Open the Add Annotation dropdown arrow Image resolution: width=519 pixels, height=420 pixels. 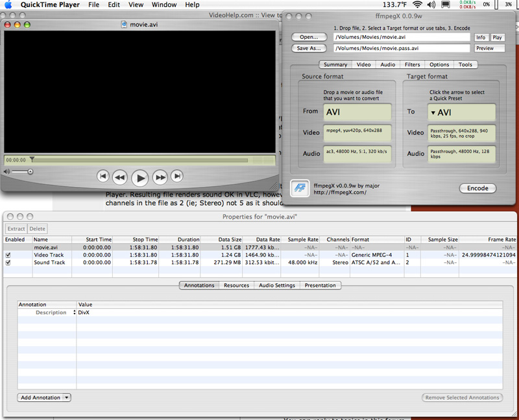pyautogui.click(x=67, y=397)
